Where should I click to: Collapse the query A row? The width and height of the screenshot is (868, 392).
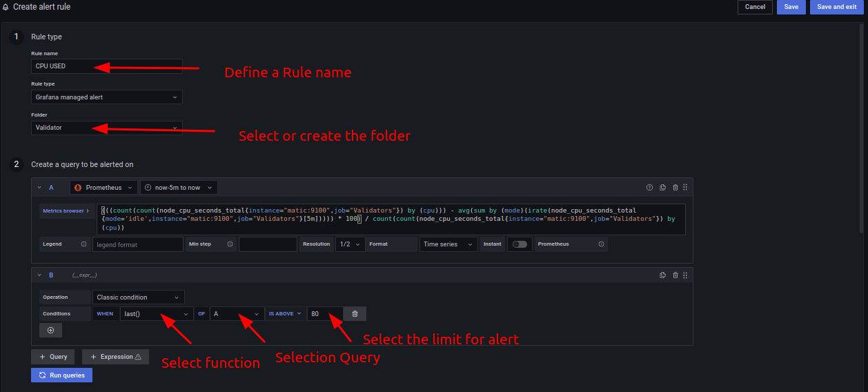(39, 188)
